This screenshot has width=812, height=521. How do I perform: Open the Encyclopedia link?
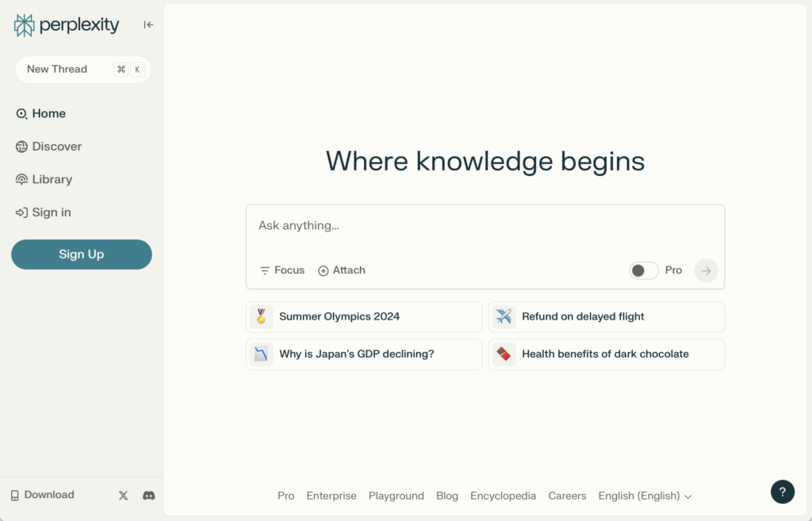[x=503, y=496]
